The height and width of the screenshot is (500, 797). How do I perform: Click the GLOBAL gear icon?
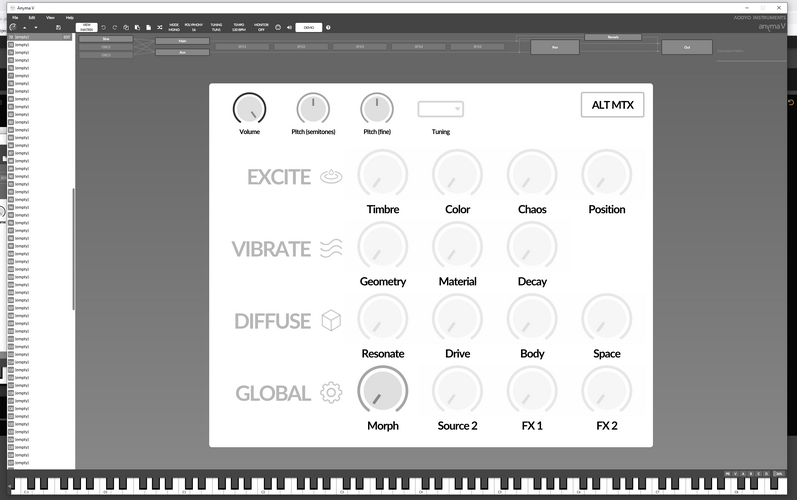[331, 393]
